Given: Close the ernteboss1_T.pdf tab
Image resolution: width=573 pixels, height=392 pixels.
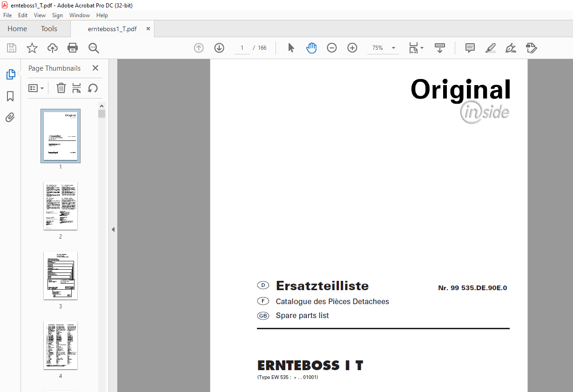Looking at the screenshot, I should [x=148, y=28].
